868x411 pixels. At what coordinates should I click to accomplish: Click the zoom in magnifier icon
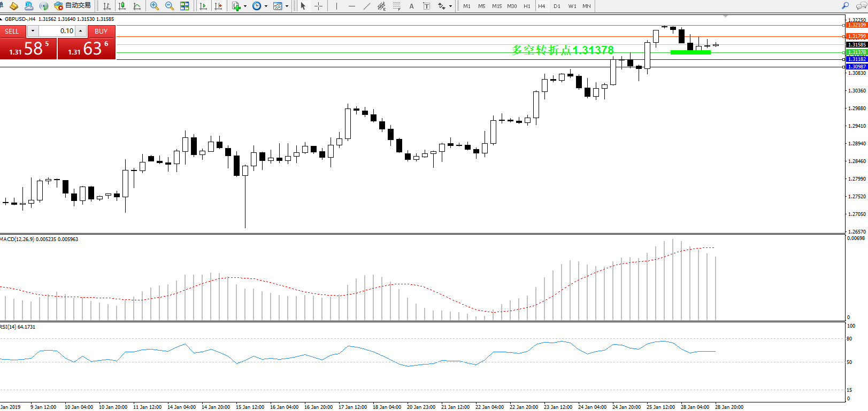[x=155, y=6]
